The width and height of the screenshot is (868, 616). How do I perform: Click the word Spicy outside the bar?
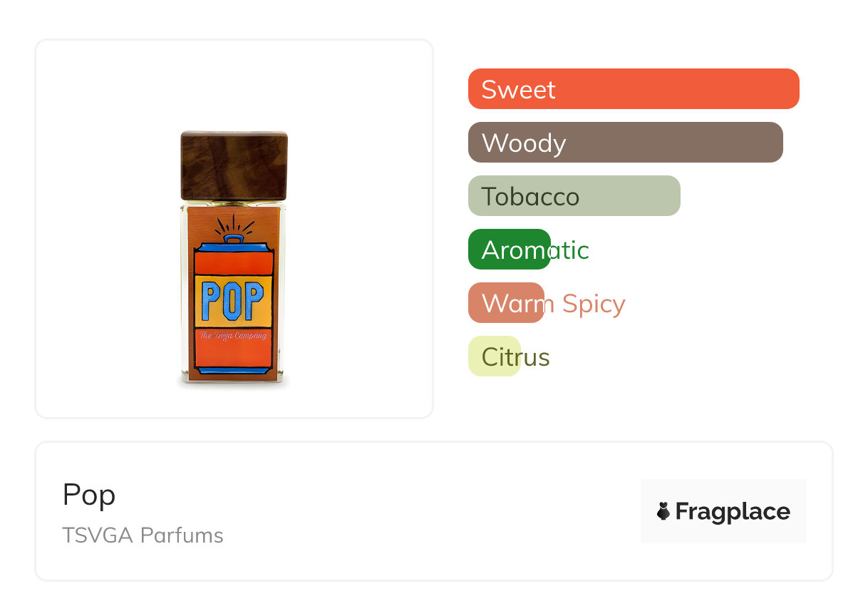click(593, 304)
